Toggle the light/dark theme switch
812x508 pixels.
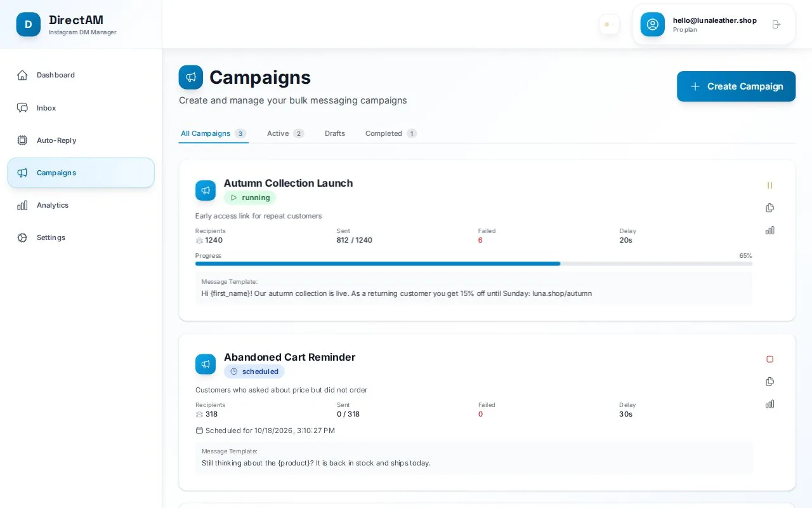(610, 24)
